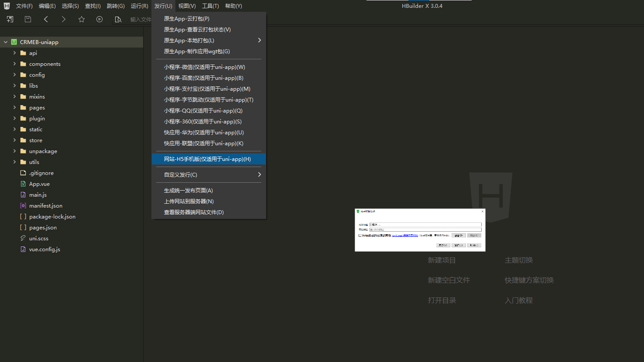Image resolution: width=644 pixels, height=362 pixels.
Task: Choose 小程序-微信 menu entry
Action: point(209,67)
